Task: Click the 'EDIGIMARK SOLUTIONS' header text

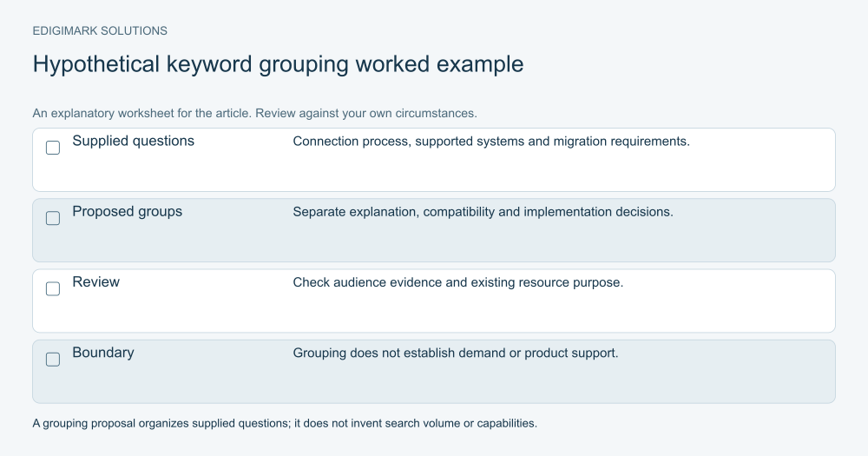Action: [100, 31]
